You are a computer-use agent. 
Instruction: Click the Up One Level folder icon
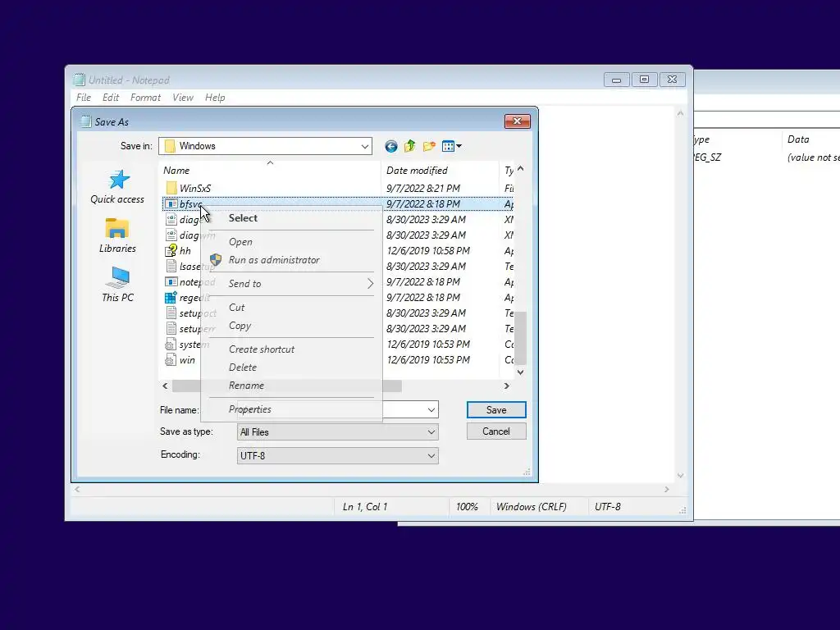[x=410, y=146]
